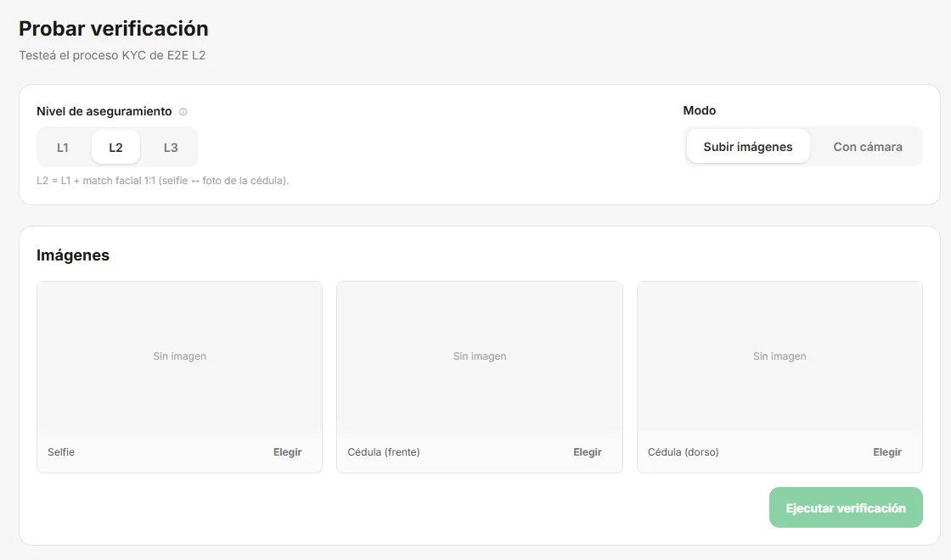Select assurance level L2
This screenshot has height=560, width=951.
click(x=115, y=148)
